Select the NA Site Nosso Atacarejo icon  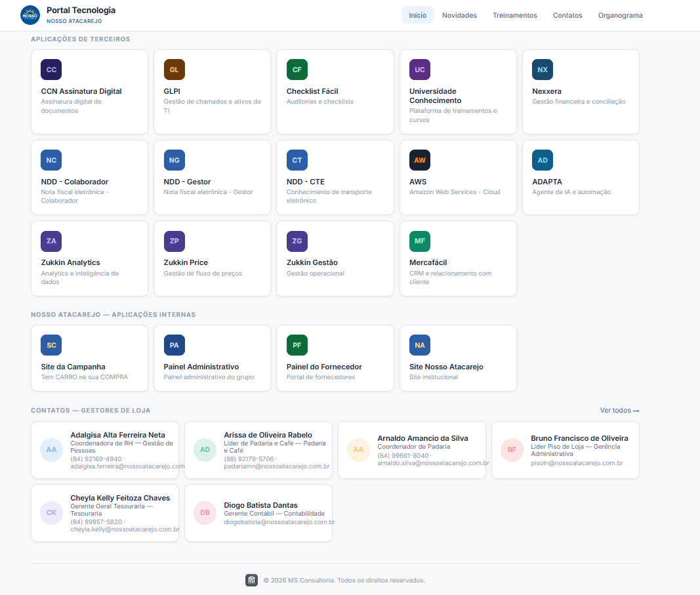click(420, 345)
